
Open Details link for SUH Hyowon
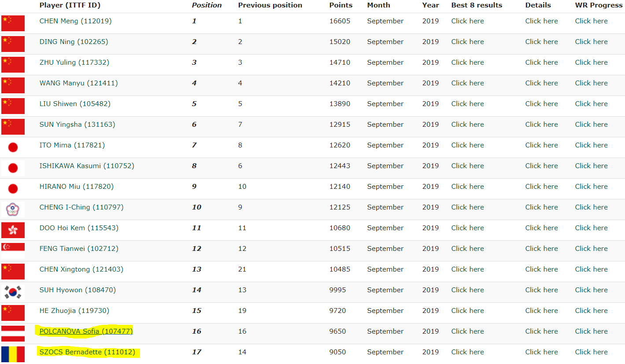coord(541,290)
